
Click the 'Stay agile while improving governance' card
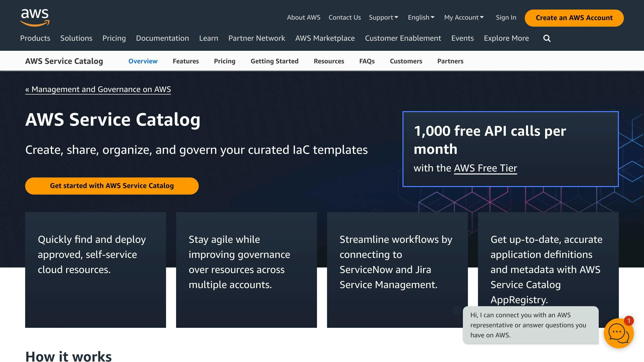(x=247, y=270)
